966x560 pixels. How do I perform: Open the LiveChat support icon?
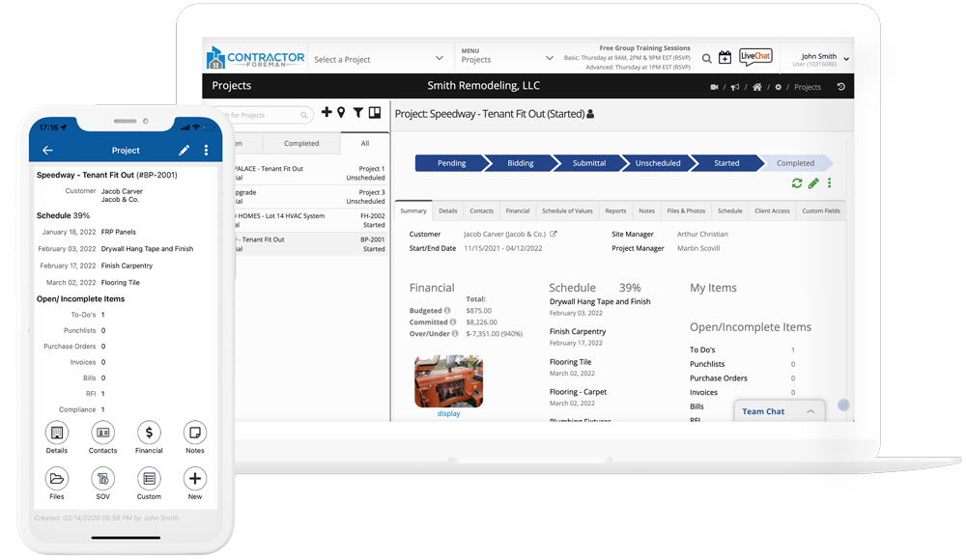coord(755,58)
